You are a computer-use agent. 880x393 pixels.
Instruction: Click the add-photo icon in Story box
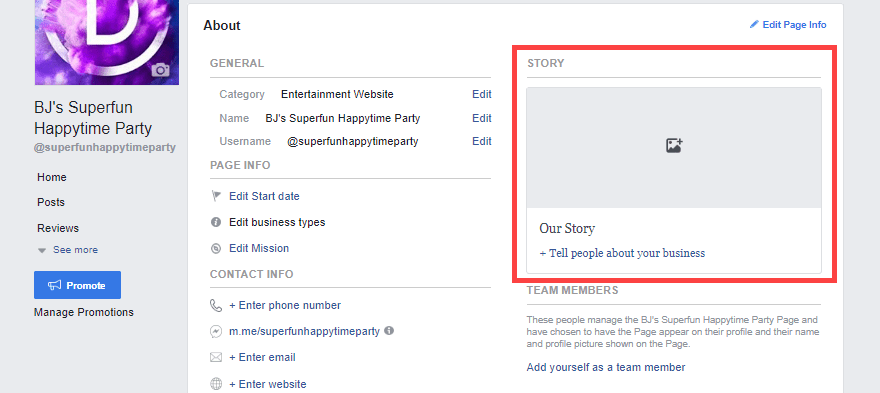(674, 145)
